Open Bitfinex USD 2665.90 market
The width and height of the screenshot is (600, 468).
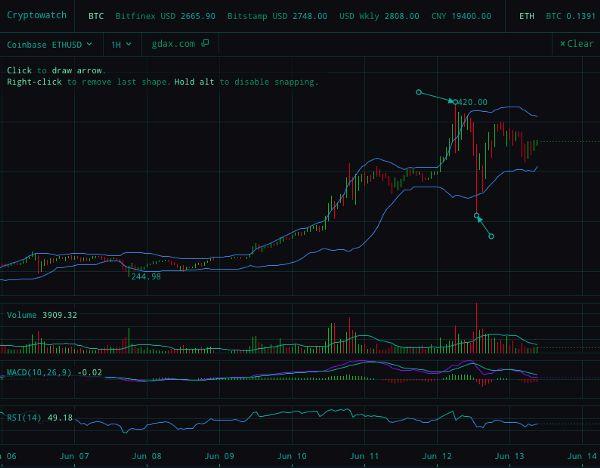pos(165,16)
